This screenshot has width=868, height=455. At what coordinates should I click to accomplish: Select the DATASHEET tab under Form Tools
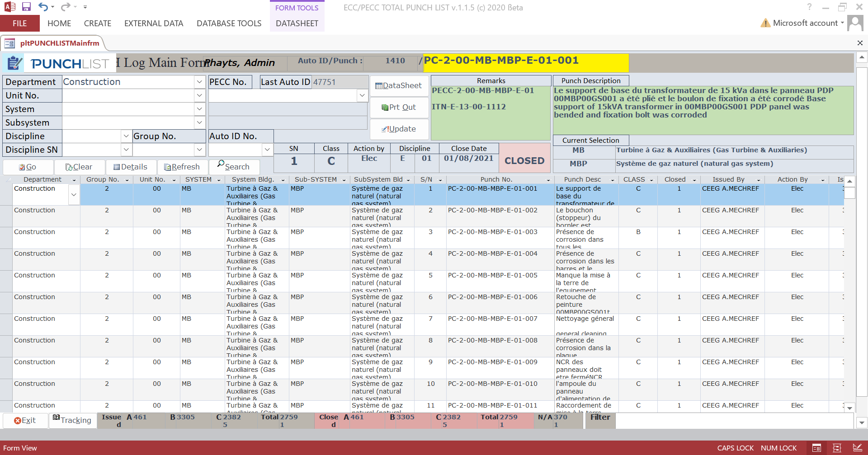pos(297,23)
